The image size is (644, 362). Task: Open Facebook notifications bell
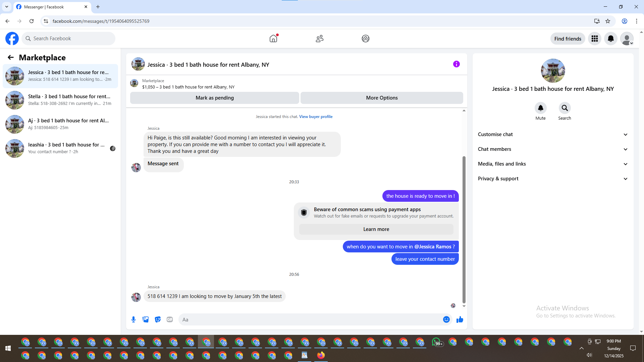point(610,39)
